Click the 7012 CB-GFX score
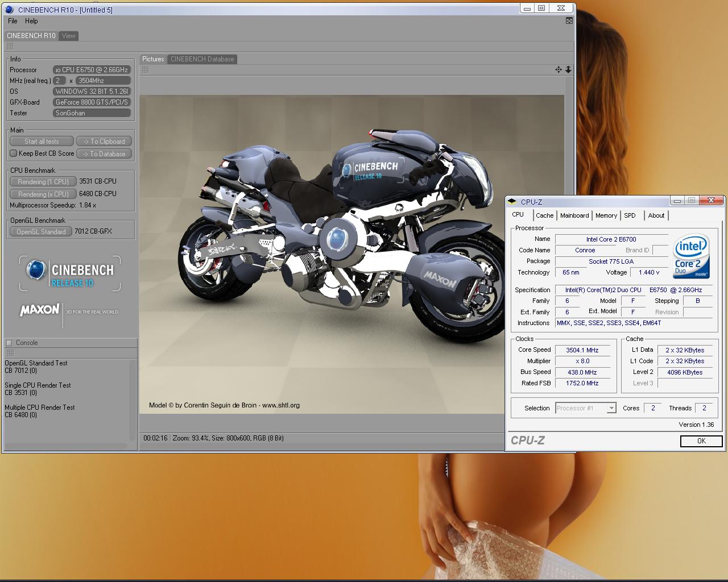The image size is (728, 582). (x=93, y=231)
